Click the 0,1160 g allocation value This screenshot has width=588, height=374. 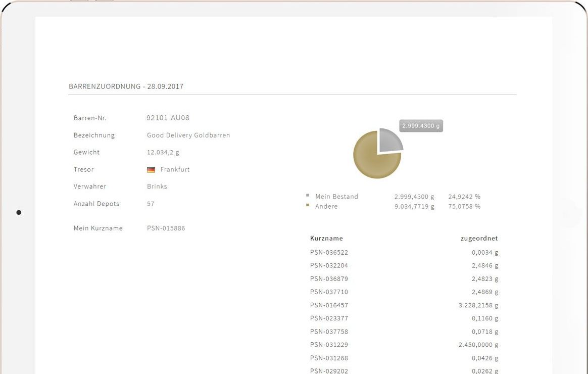tap(485, 318)
